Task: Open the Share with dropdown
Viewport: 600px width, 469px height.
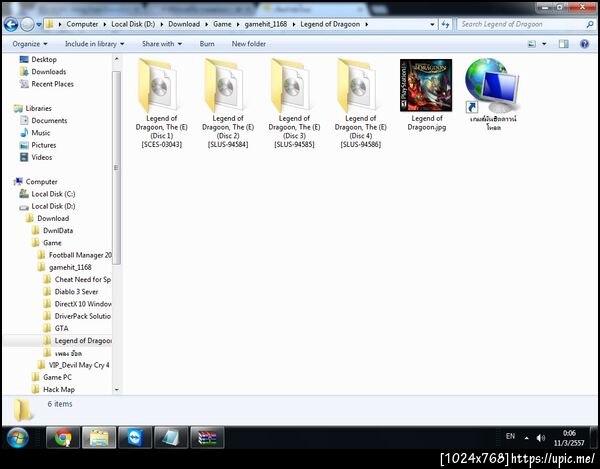Action: coord(162,44)
